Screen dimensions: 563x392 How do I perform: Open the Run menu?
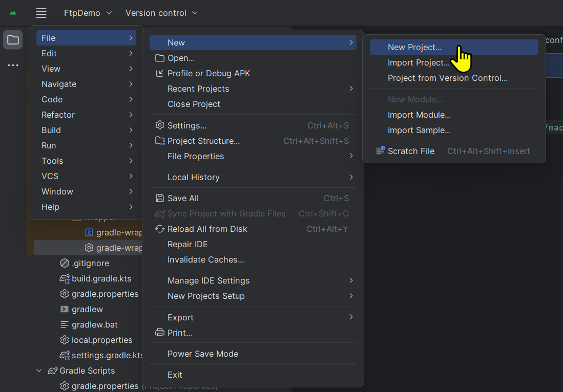[x=86, y=146]
